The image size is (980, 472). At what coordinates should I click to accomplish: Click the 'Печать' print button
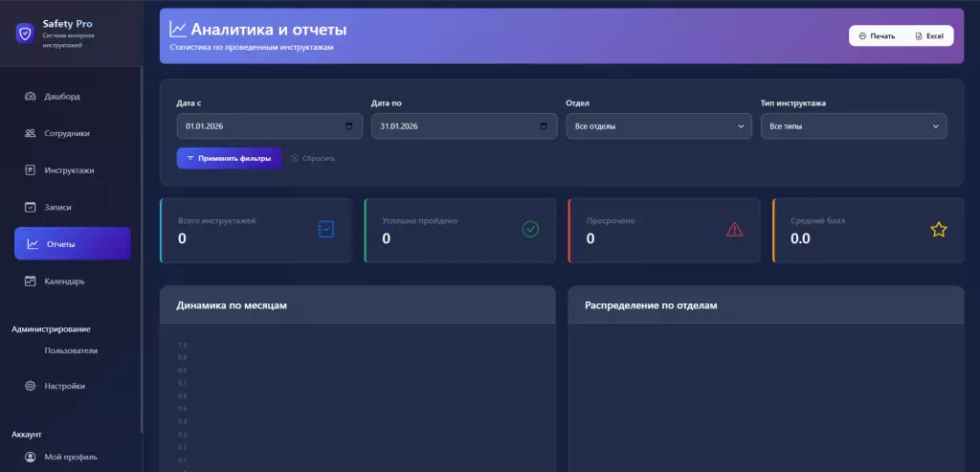pyautogui.click(x=876, y=35)
